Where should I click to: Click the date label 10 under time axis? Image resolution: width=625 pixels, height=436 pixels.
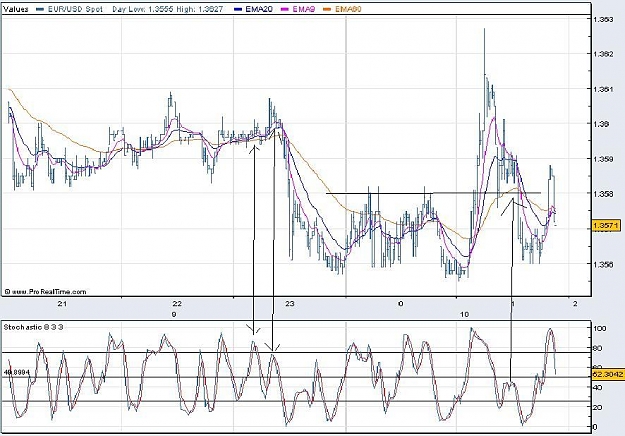pyautogui.click(x=464, y=314)
